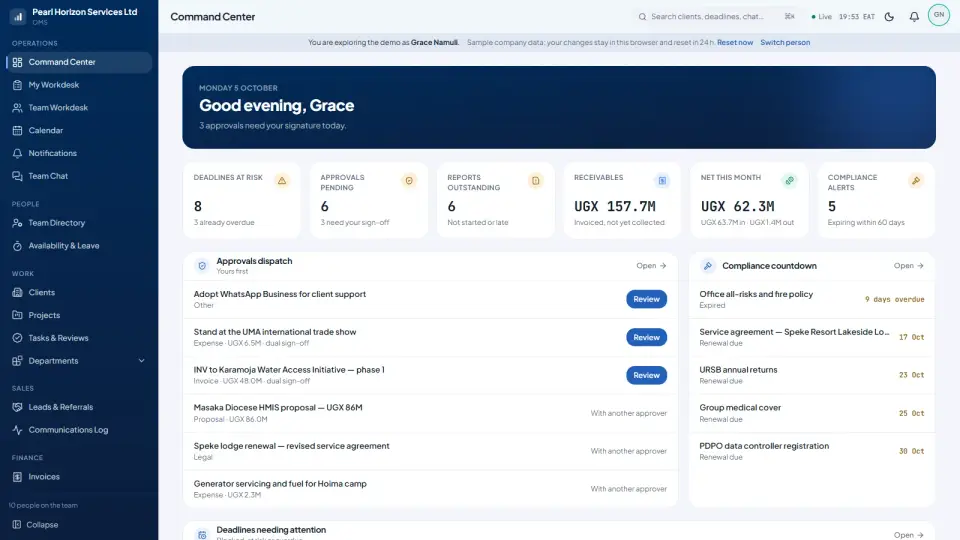Click the Deadlines needing attention calendar icon
960x540 pixels.
tap(202, 534)
